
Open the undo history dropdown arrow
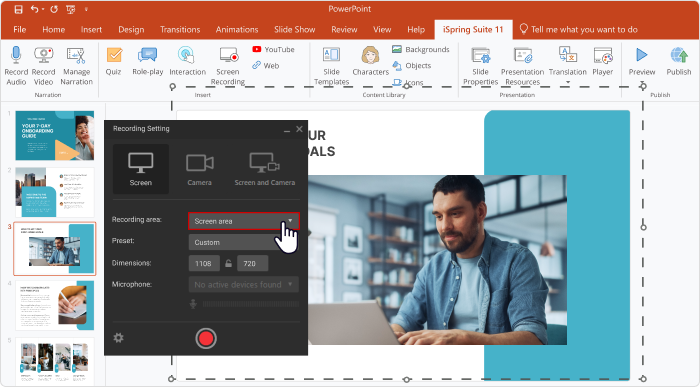point(42,9)
